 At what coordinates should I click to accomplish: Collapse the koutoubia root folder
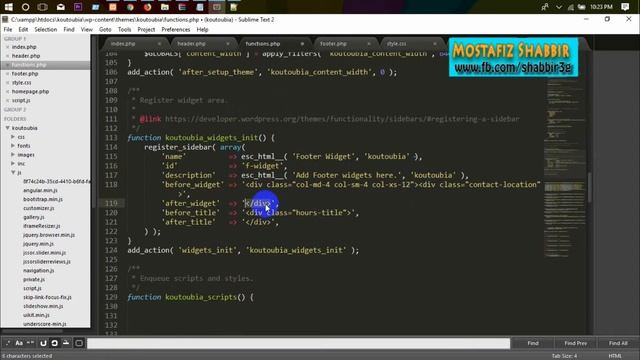[x=7, y=128]
